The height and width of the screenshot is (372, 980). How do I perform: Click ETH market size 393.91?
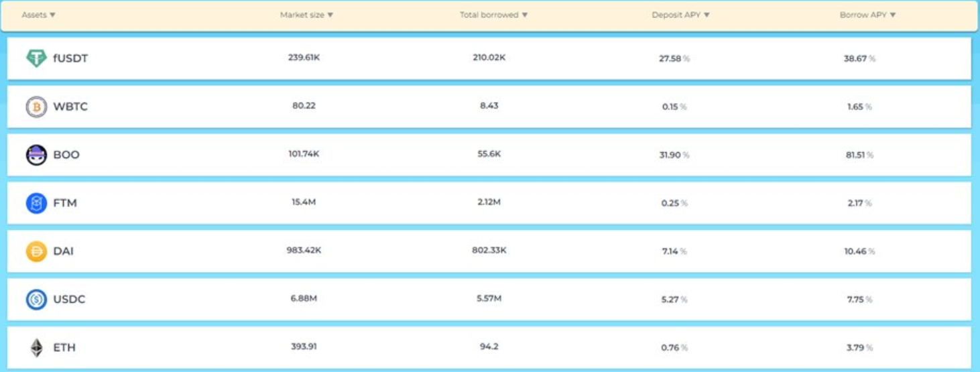pos(304,347)
